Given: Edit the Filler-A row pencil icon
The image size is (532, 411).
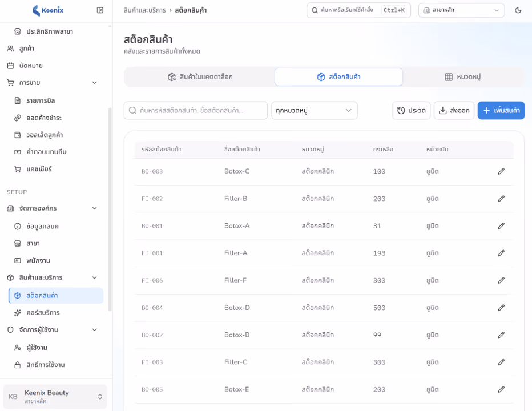Looking at the screenshot, I should 501,253.
